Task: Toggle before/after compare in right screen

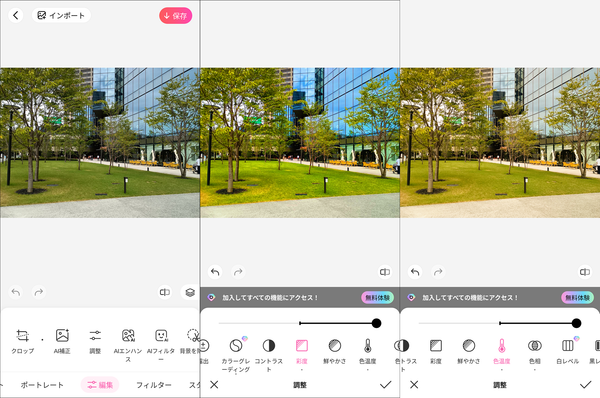Action: [585, 272]
